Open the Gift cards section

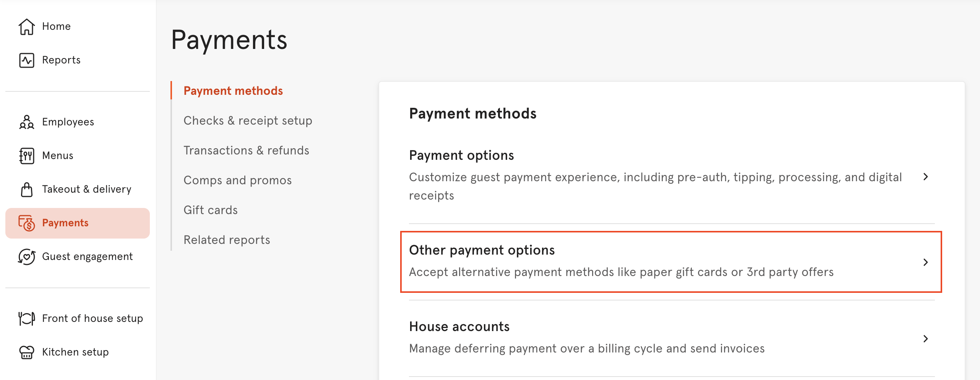coord(210,210)
